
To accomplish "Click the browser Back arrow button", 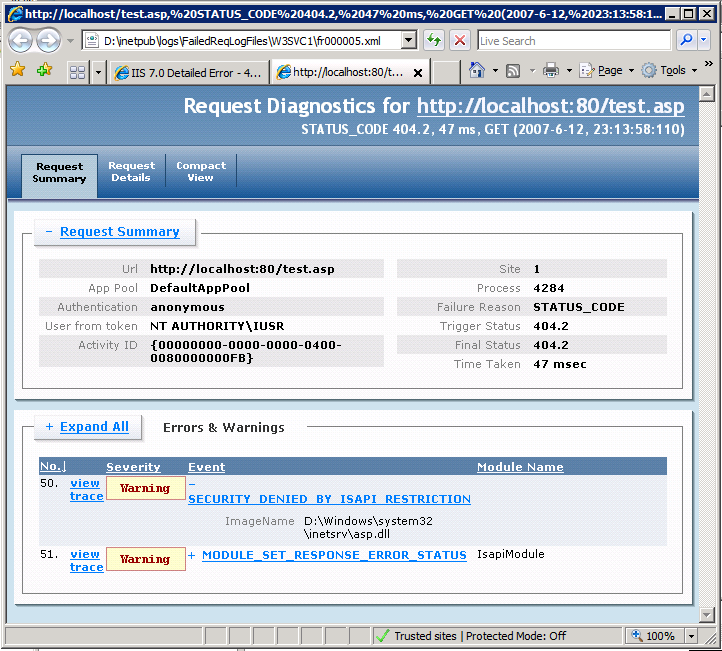I will tap(21, 41).
